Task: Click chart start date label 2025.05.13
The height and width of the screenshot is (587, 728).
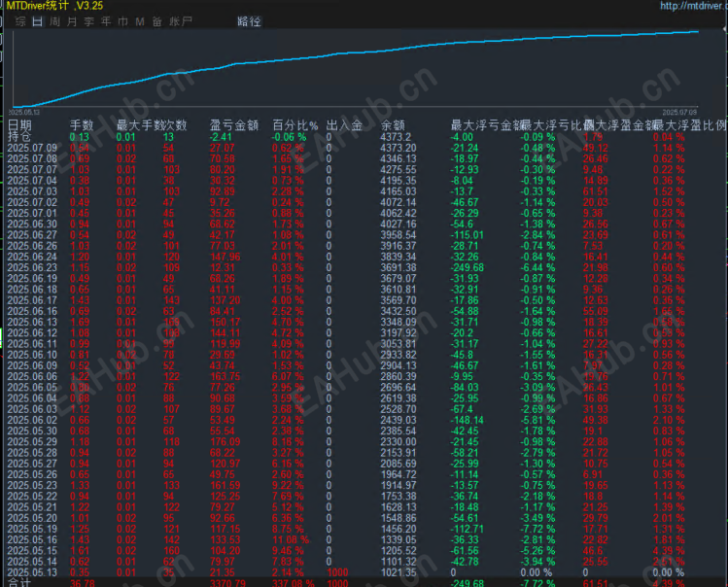Action: (x=23, y=113)
